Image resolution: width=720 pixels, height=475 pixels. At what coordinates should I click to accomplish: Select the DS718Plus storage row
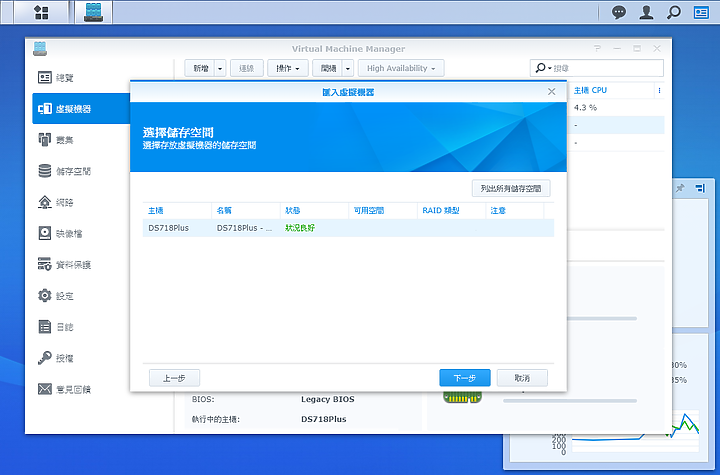pos(348,228)
